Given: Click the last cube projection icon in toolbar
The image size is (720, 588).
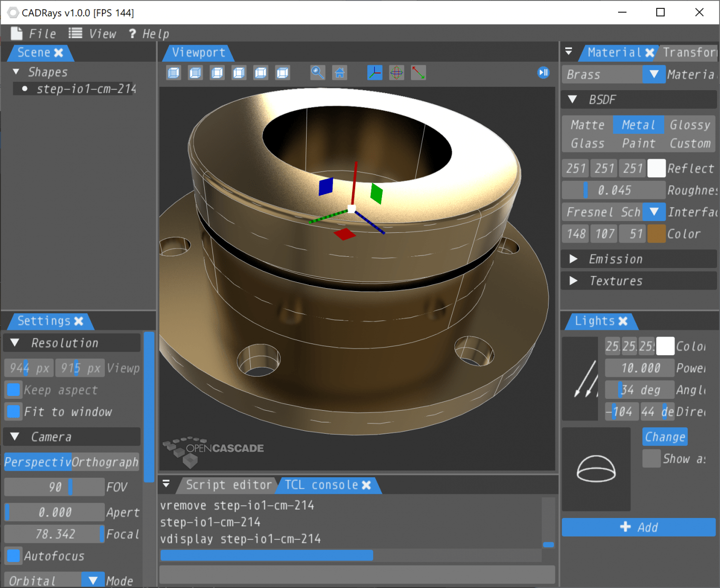Looking at the screenshot, I should pos(282,73).
